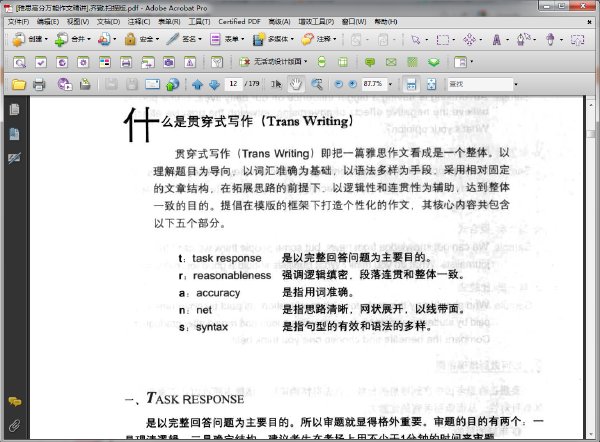
Task: Click the zoom field showing 87.7%
Action: [x=373, y=84]
